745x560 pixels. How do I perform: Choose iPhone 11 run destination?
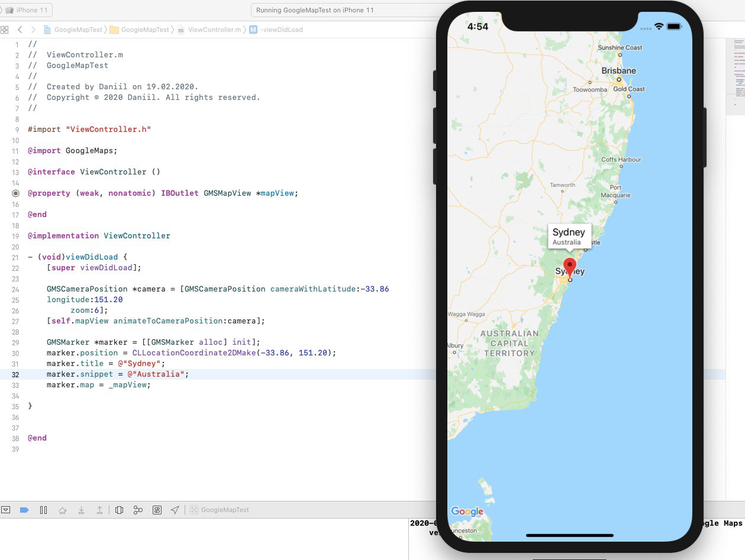tap(27, 10)
